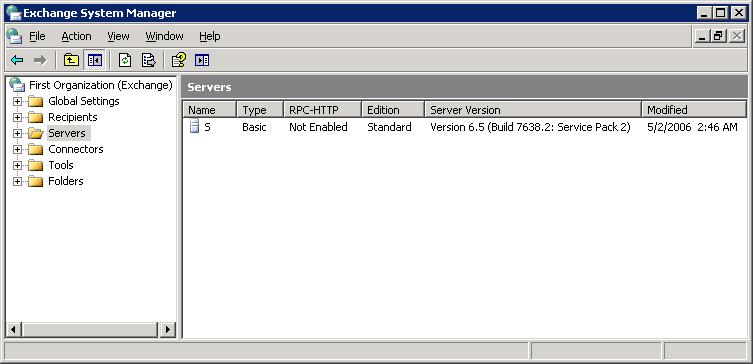Click the Back arrow toolbar icon
The height and width of the screenshot is (364, 753).
pos(17,60)
